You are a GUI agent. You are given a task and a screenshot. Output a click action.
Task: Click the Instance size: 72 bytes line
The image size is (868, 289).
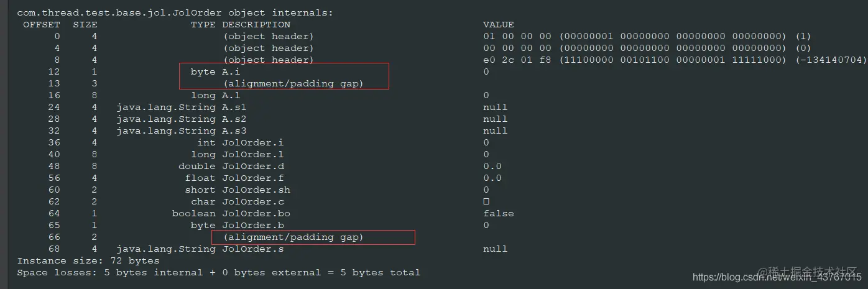[x=88, y=261]
